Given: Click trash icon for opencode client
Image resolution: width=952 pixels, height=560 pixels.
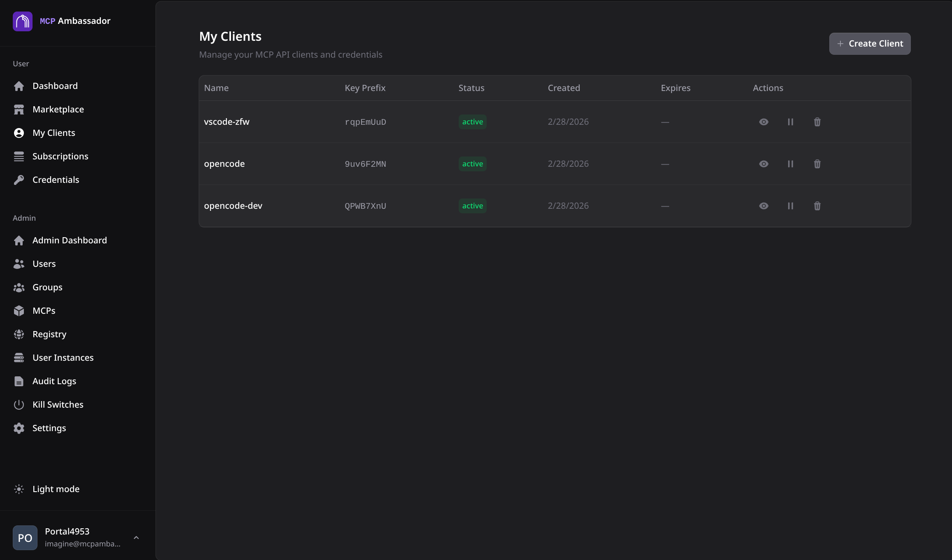Looking at the screenshot, I should (817, 164).
